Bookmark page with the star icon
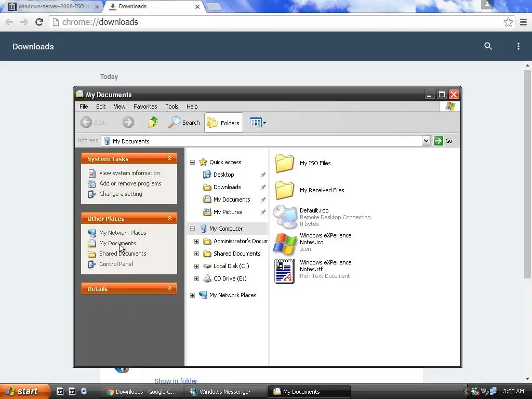The width and height of the screenshot is (532, 399). coord(508,22)
